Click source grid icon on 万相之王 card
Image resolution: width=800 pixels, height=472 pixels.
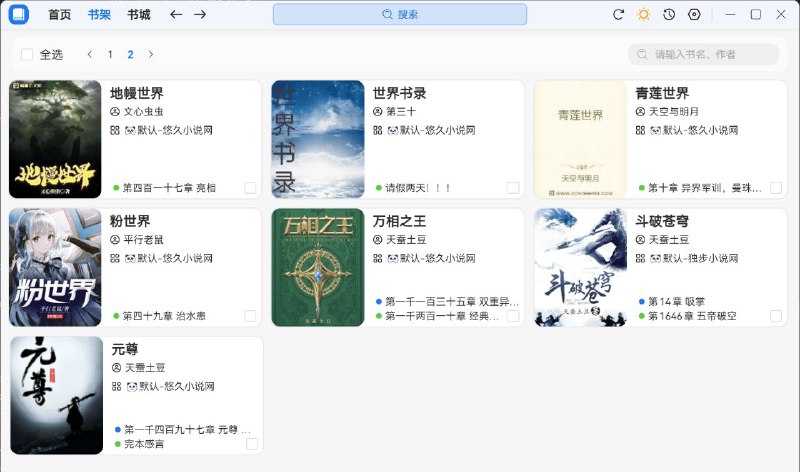[x=378, y=258]
